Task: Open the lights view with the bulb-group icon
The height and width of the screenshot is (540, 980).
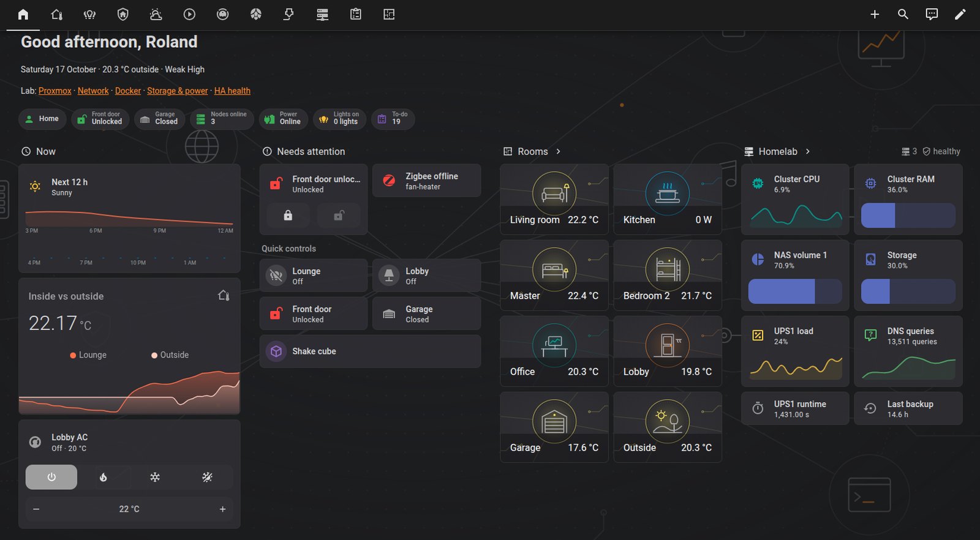Action: (89, 14)
